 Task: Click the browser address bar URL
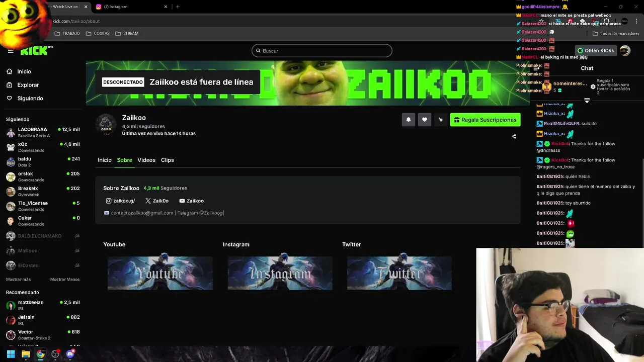click(x=76, y=21)
